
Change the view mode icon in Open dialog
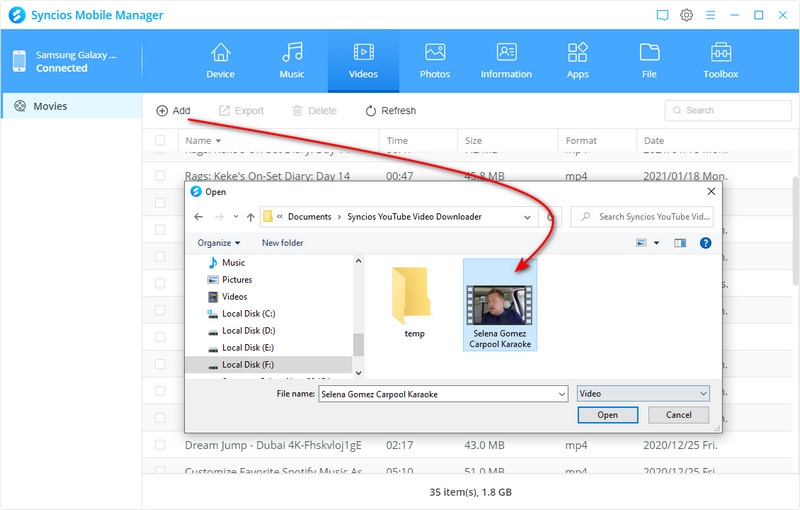click(x=641, y=243)
